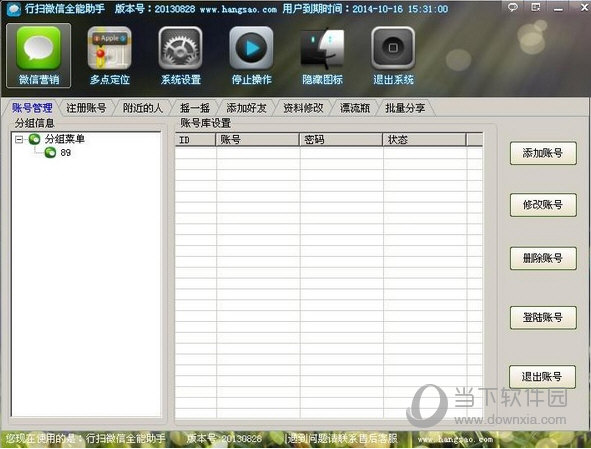Image resolution: width=591 pixels, height=449 pixels.
Task: Click the 登陆账号 button
Action: [x=543, y=317]
